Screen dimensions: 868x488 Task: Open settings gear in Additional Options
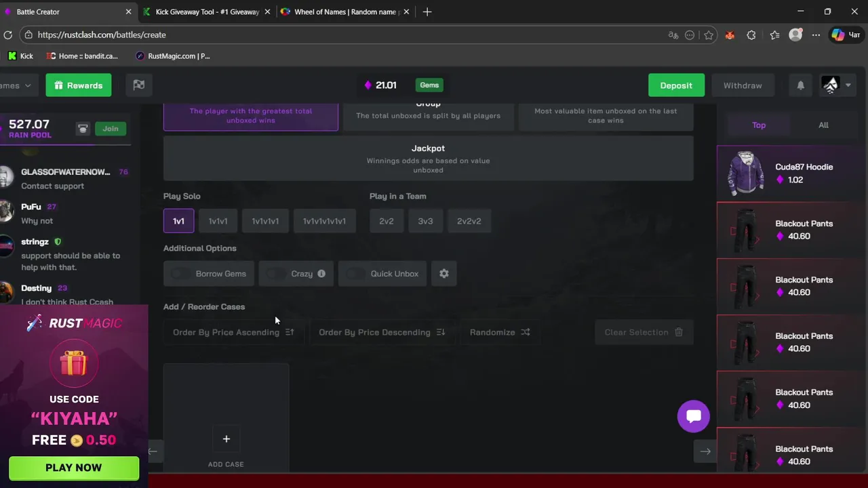[x=444, y=274]
